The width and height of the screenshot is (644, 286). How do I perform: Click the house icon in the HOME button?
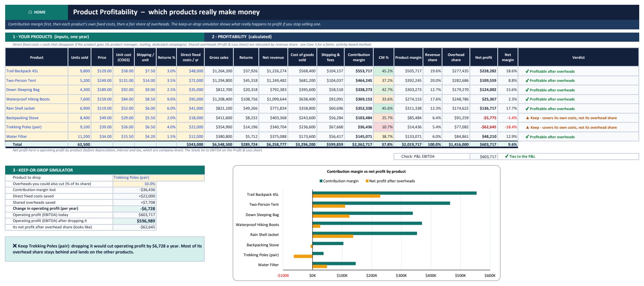(30, 12)
